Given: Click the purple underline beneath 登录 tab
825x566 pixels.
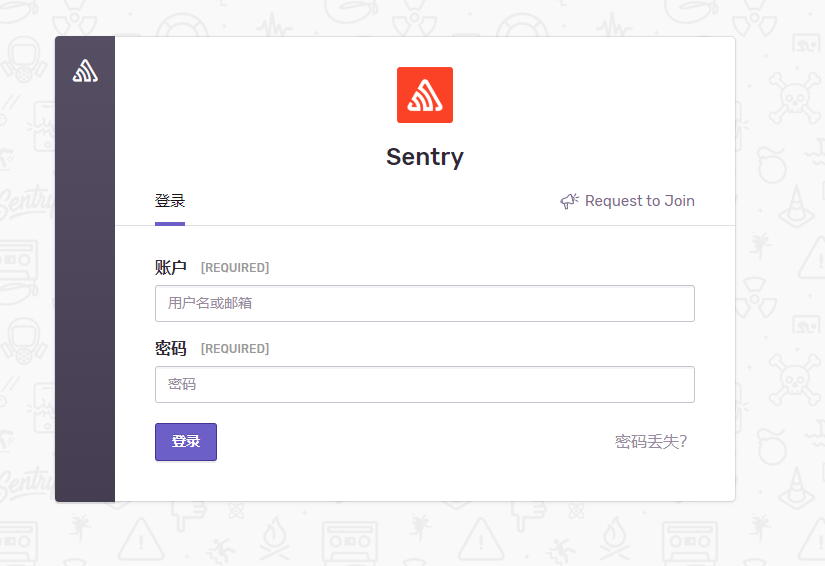Looking at the screenshot, I should [x=170, y=224].
